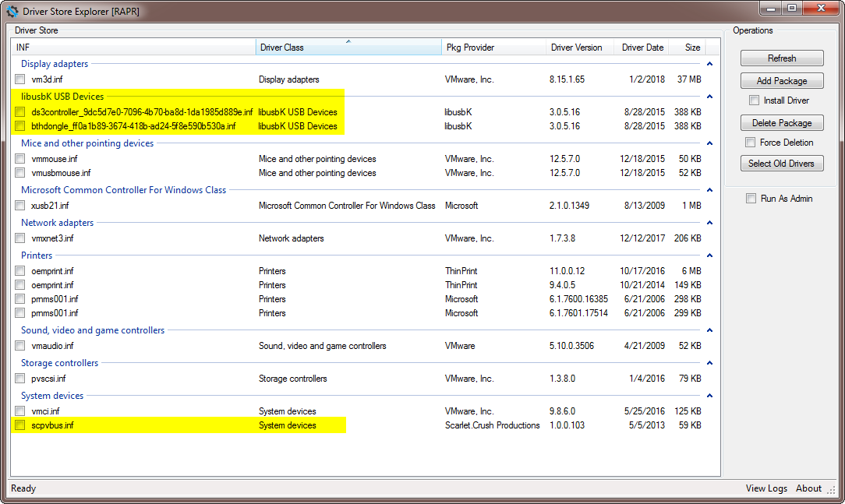The width and height of the screenshot is (845, 504).
Task: Tick the checkbox for vm3d.inf
Action: click(x=20, y=79)
